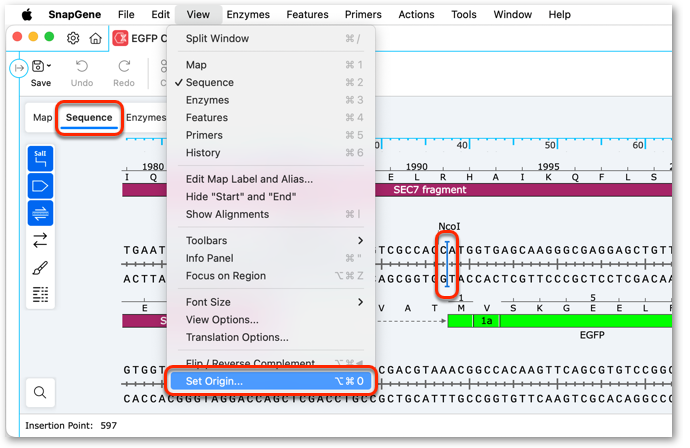Viewport: 690px width, 448px height.
Task: Click ruler mark 50 in overview bar
Action: (x=550, y=145)
